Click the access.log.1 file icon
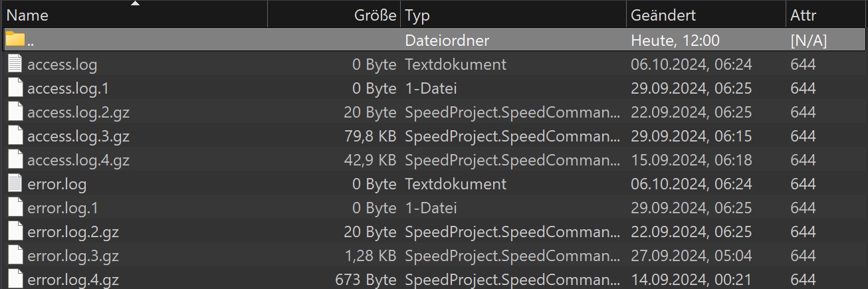This screenshot has width=868, height=289. click(15, 88)
